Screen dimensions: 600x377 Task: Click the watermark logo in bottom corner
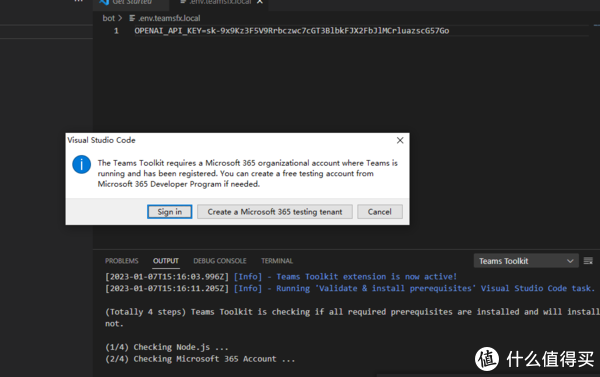point(487,359)
